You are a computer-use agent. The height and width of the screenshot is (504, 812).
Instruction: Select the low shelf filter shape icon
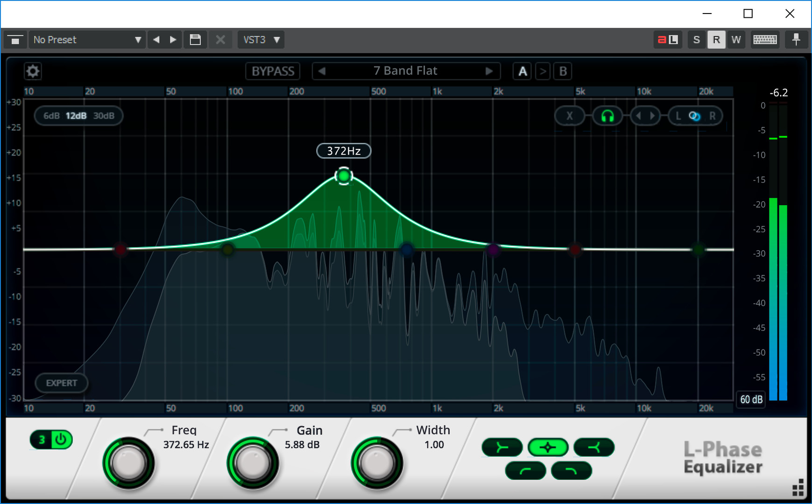click(502, 447)
